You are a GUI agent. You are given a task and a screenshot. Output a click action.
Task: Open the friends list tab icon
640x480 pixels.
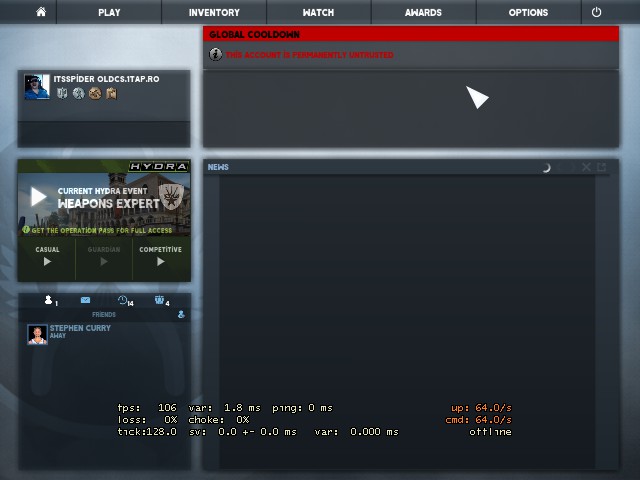49,300
